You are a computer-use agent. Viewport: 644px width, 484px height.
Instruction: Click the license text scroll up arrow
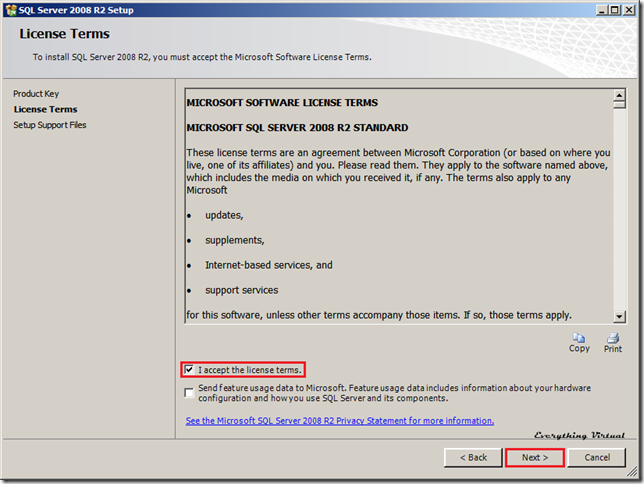point(619,95)
